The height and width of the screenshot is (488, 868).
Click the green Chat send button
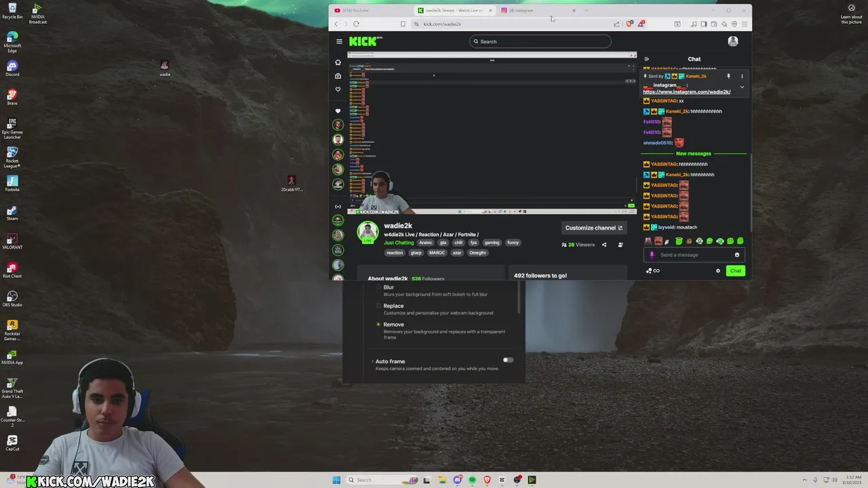coord(736,271)
